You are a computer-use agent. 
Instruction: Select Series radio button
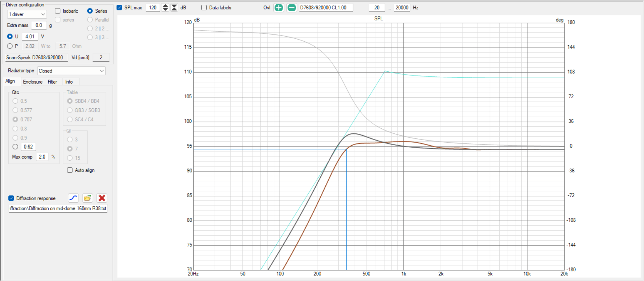point(90,11)
